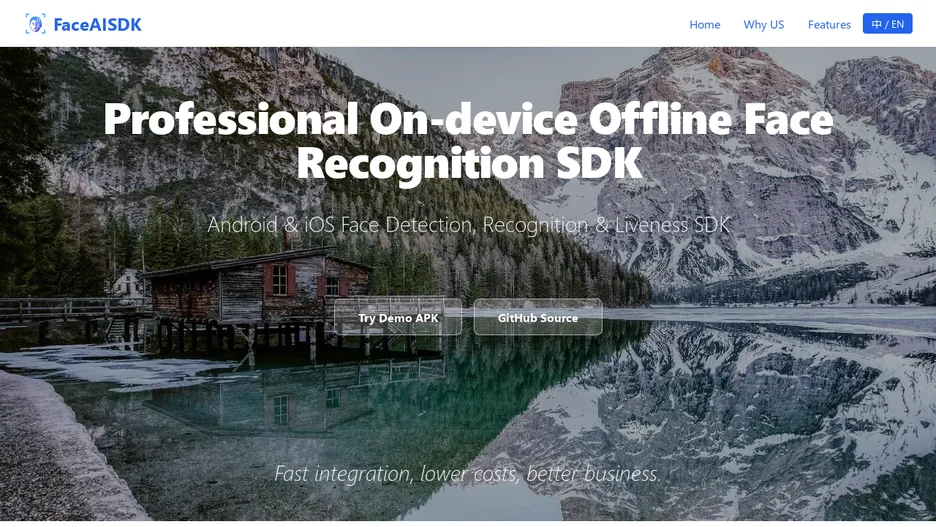Go to the Why US section

pyautogui.click(x=763, y=24)
